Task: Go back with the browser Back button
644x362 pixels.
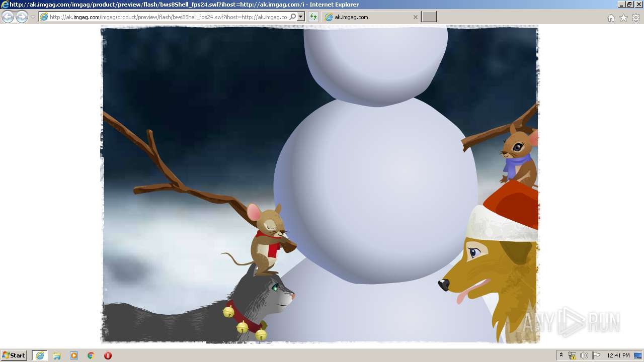Action: pyautogui.click(x=8, y=17)
